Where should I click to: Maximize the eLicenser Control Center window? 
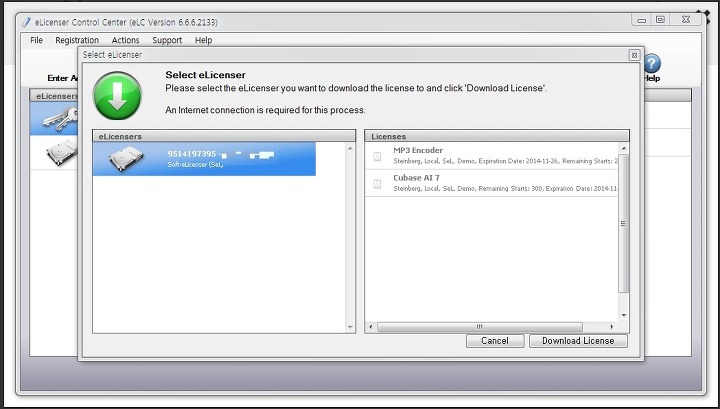pos(660,20)
